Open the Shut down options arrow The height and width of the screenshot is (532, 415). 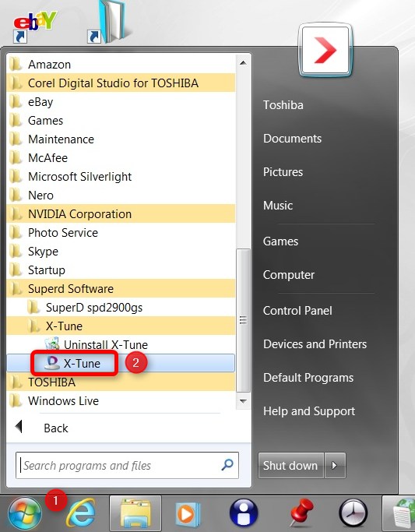pyautogui.click(x=335, y=465)
